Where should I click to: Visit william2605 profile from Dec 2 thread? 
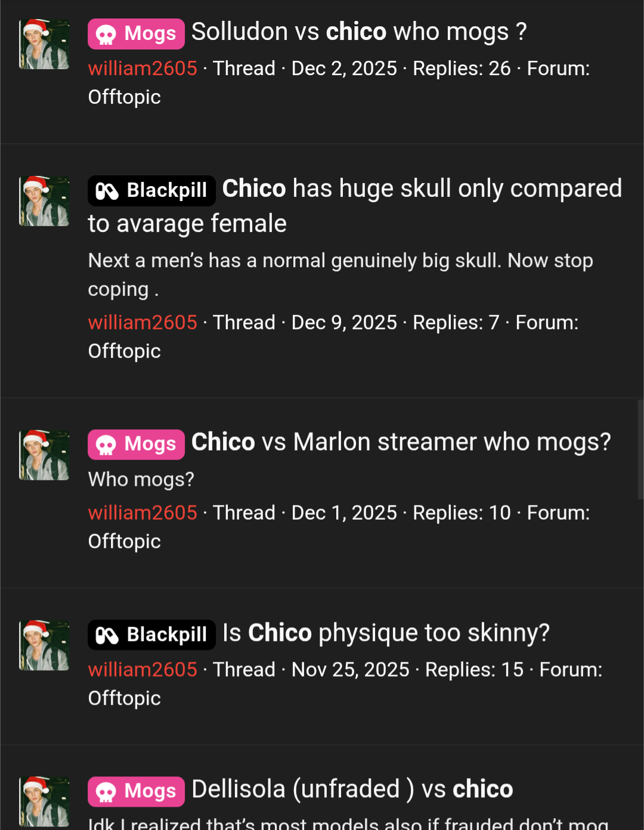click(143, 69)
